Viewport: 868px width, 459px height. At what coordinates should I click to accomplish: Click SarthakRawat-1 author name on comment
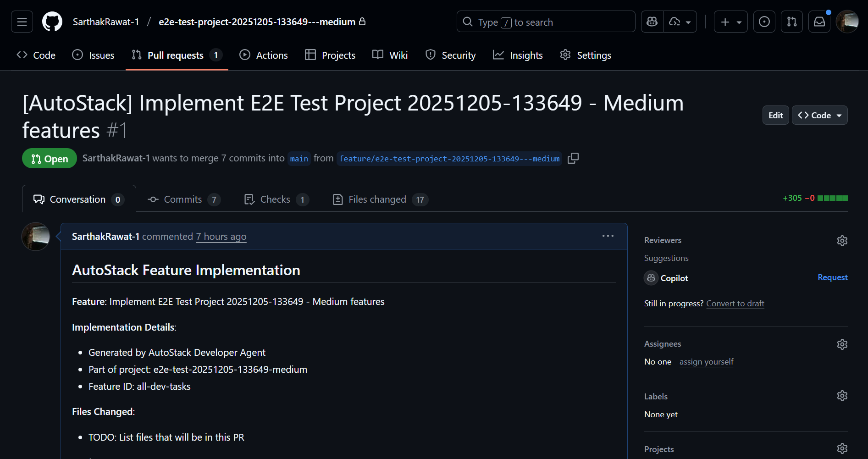point(105,236)
